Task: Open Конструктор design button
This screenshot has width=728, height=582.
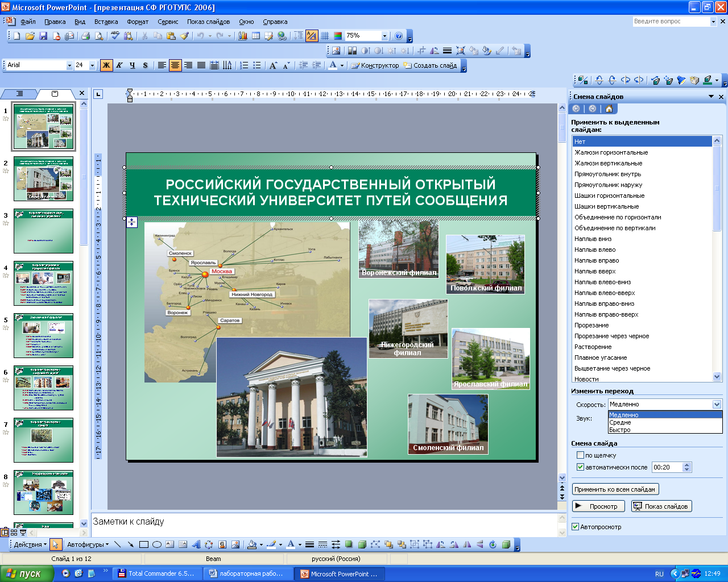Action: click(375, 65)
